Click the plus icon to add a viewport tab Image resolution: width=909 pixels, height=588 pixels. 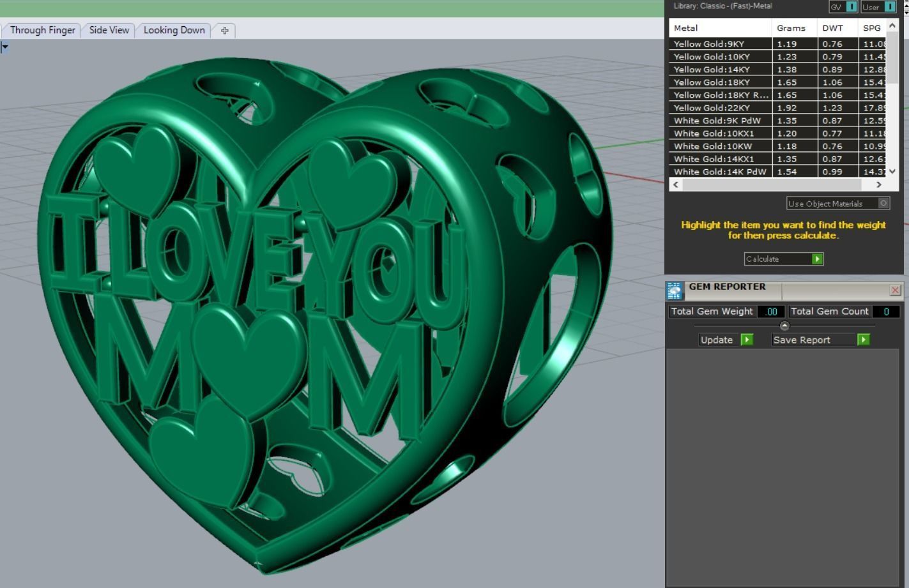pyautogui.click(x=224, y=29)
